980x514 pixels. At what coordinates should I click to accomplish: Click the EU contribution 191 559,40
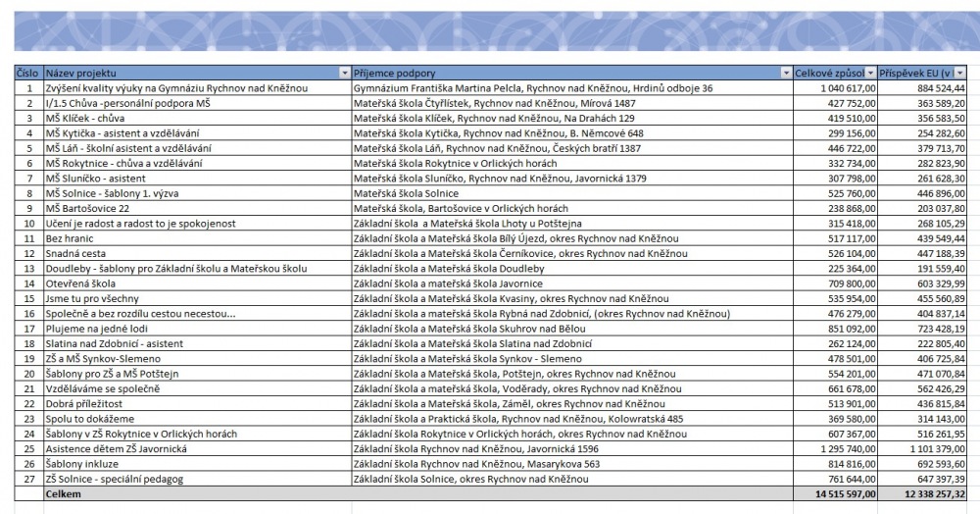922,268
